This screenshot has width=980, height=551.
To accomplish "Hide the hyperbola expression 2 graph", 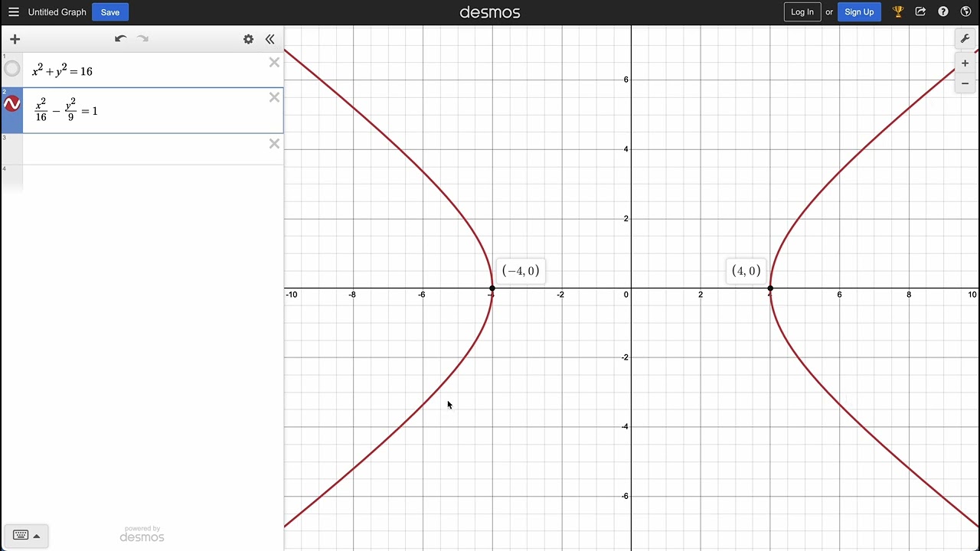I will coord(11,103).
